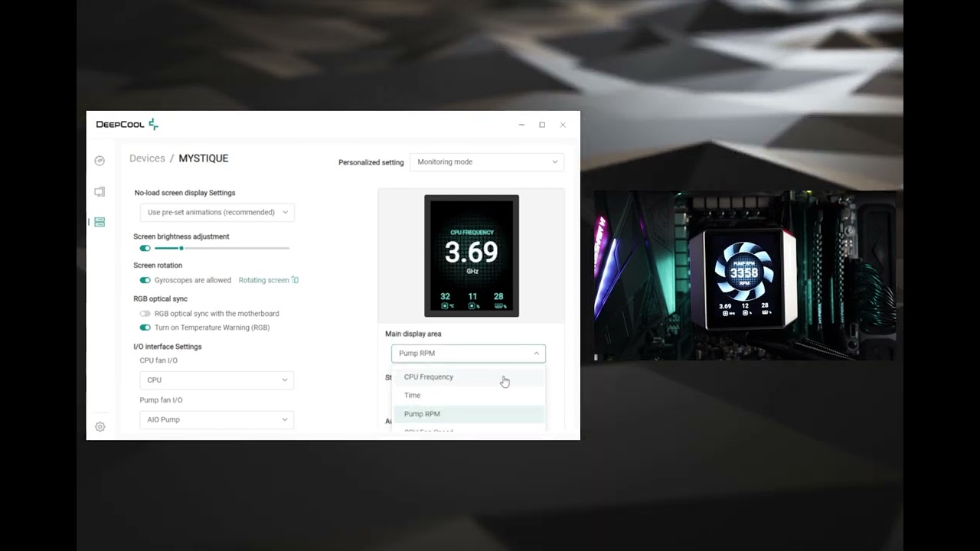The image size is (980, 551).
Task: Click the I/O interface Settings heading
Action: (168, 347)
